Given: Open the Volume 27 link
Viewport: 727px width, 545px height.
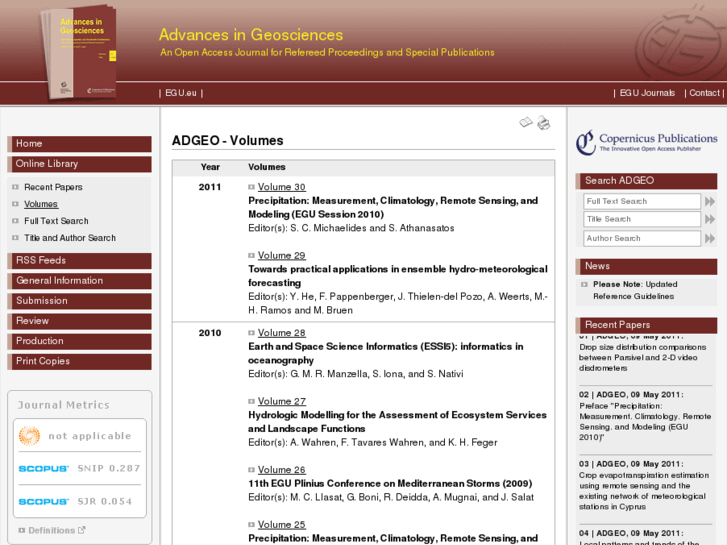Looking at the screenshot, I should (281, 401).
